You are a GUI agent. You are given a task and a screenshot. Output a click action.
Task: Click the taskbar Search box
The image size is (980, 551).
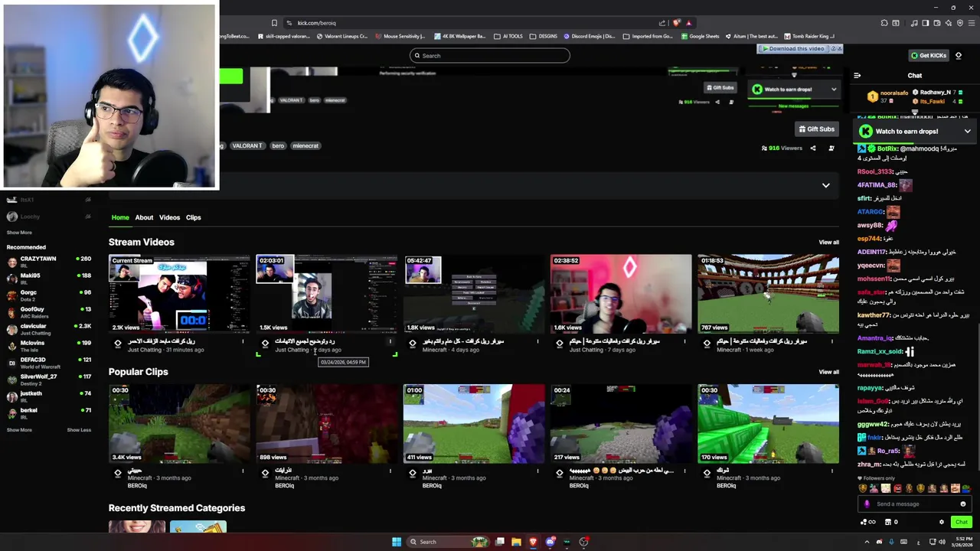click(x=449, y=542)
